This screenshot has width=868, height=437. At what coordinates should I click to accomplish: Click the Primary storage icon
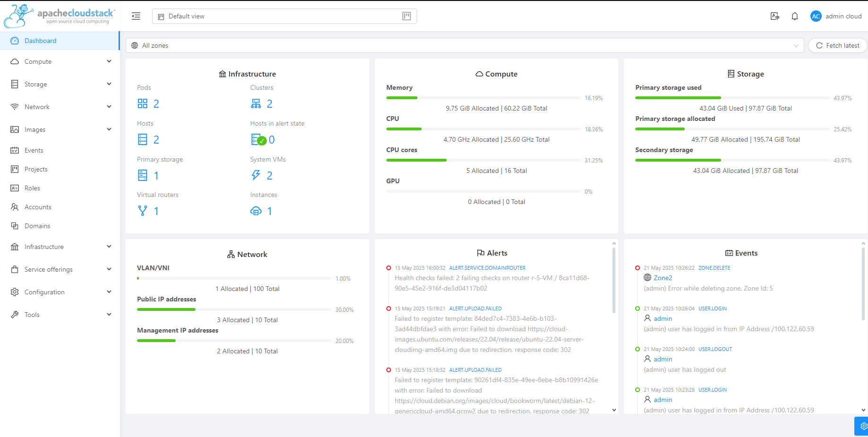[143, 175]
